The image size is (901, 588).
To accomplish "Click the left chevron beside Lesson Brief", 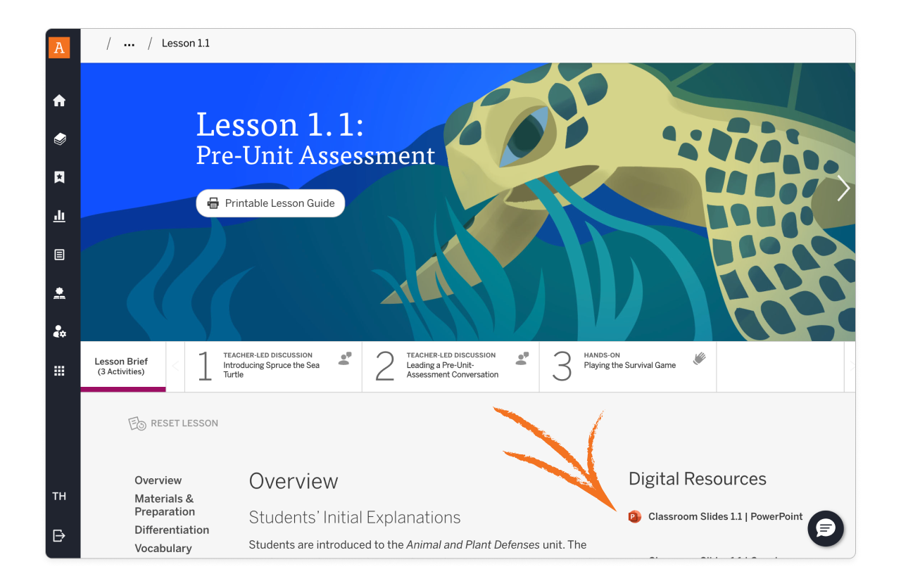I will coord(175,366).
